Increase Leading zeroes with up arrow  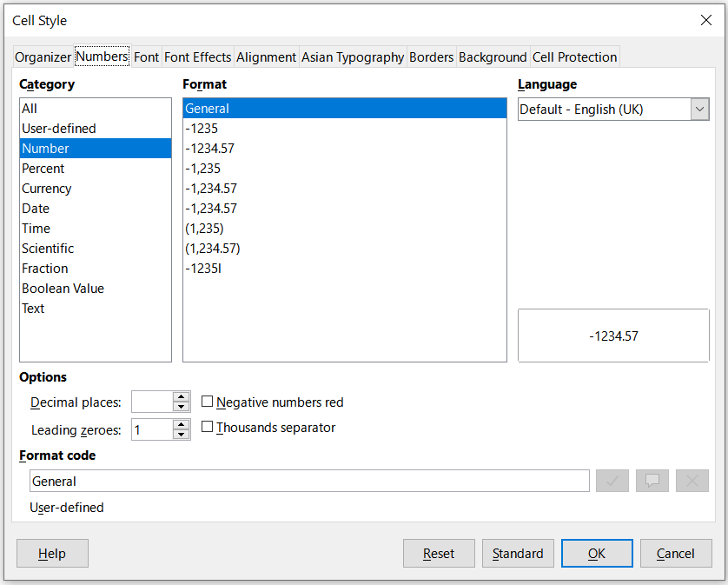[181, 425]
